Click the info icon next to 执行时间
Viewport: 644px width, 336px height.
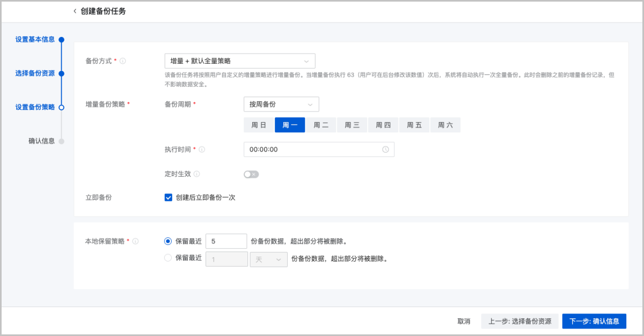click(x=202, y=150)
